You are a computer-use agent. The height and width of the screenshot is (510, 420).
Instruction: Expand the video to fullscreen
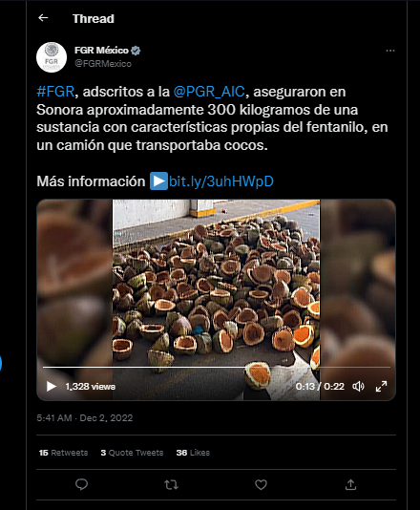(x=381, y=387)
